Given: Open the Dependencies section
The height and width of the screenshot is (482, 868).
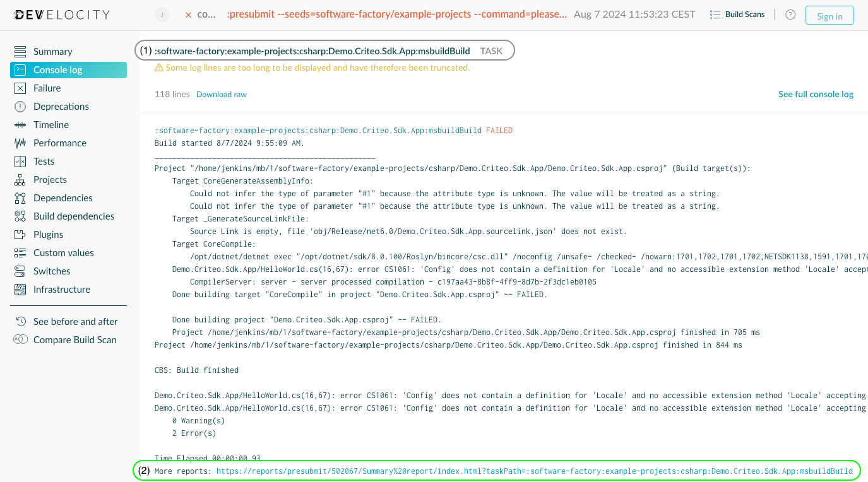Looking at the screenshot, I should pyautogui.click(x=62, y=198).
